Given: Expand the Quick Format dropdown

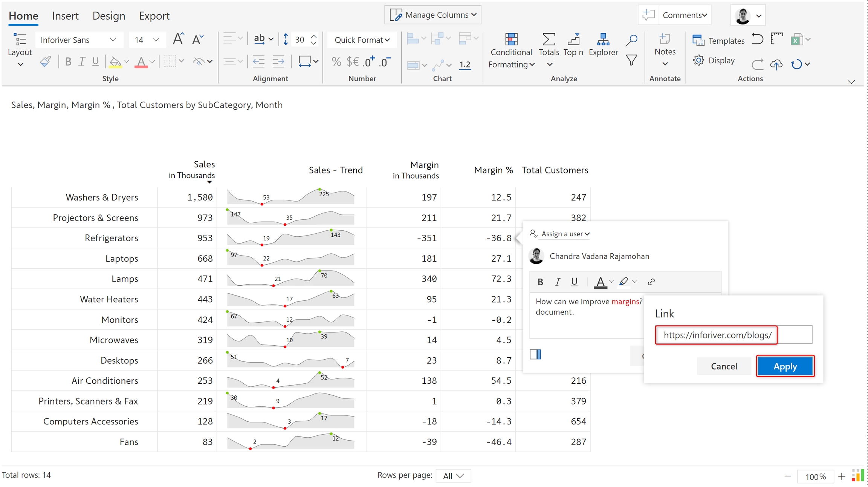Looking at the screenshot, I should click(362, 40).
